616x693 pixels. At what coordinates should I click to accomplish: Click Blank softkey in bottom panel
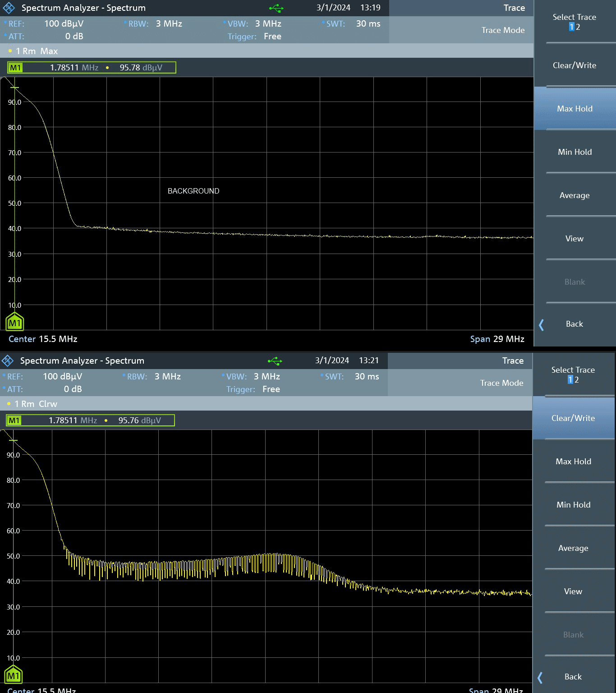(573, 635)
